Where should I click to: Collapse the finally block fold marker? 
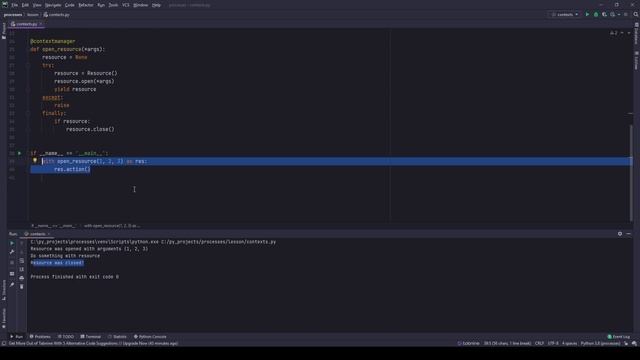pos(28,113)
